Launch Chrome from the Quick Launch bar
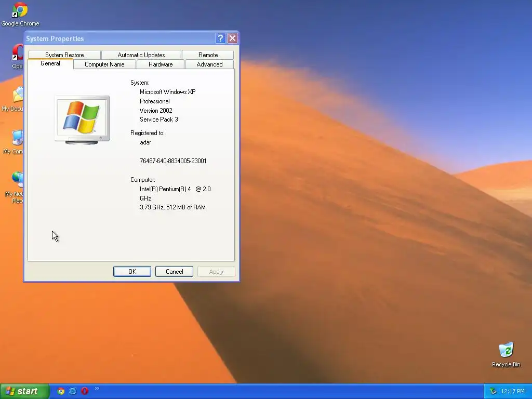This screenshot has width=532, height=399. 61,391
